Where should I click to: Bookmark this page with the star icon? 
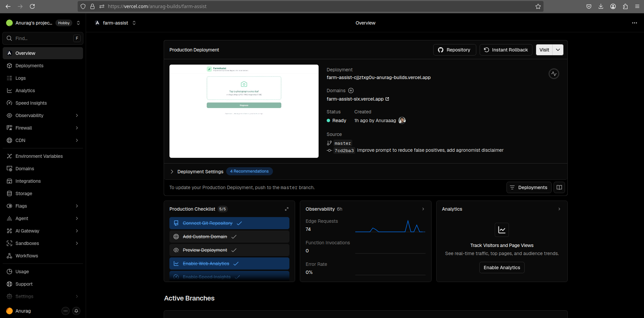[538, 6]
